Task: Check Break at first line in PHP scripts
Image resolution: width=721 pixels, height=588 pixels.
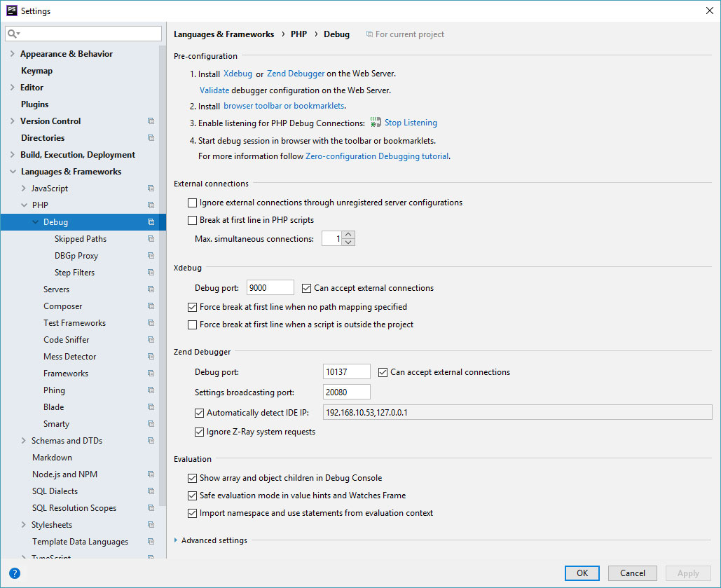Action: [192, 220]
